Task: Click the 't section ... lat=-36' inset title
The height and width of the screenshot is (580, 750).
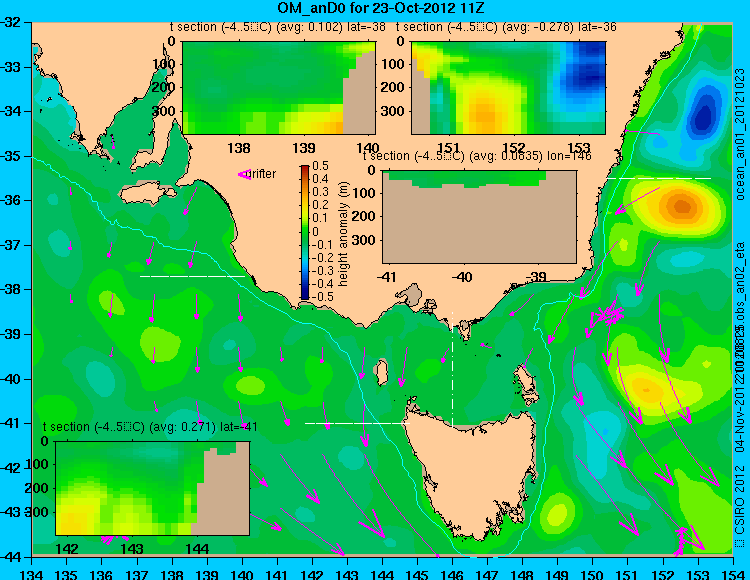Action: pos(506,27)
